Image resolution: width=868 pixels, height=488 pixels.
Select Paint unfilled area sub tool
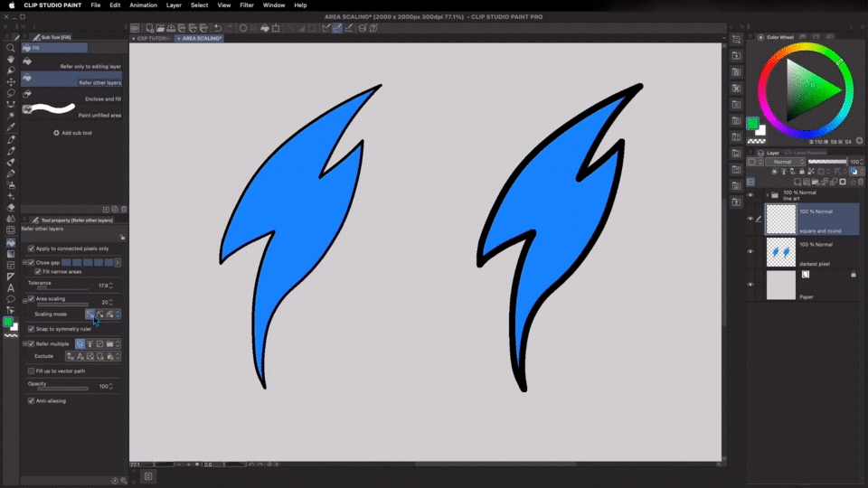coord(71,110)
